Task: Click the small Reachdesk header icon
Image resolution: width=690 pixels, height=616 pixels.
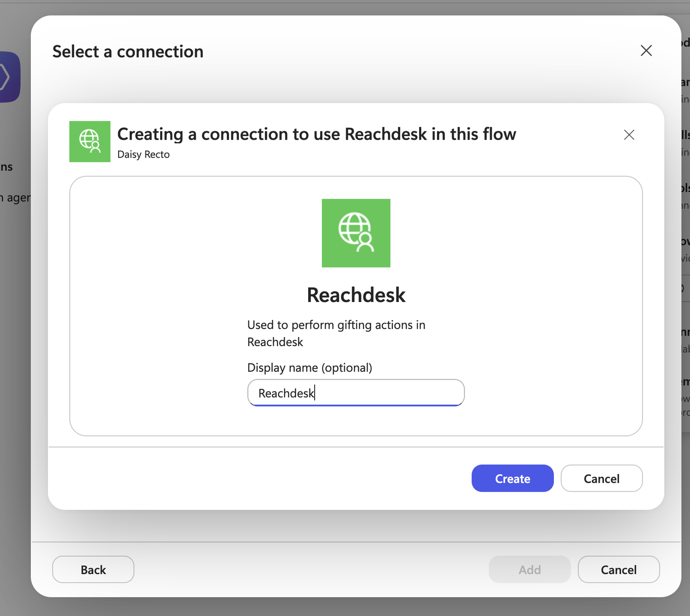Action: point(90,142)
